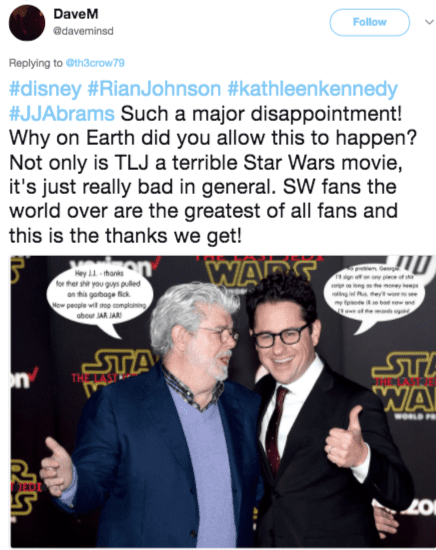Click the Follow button
This screenshot has width=436, height=550.
click(369, 22)
